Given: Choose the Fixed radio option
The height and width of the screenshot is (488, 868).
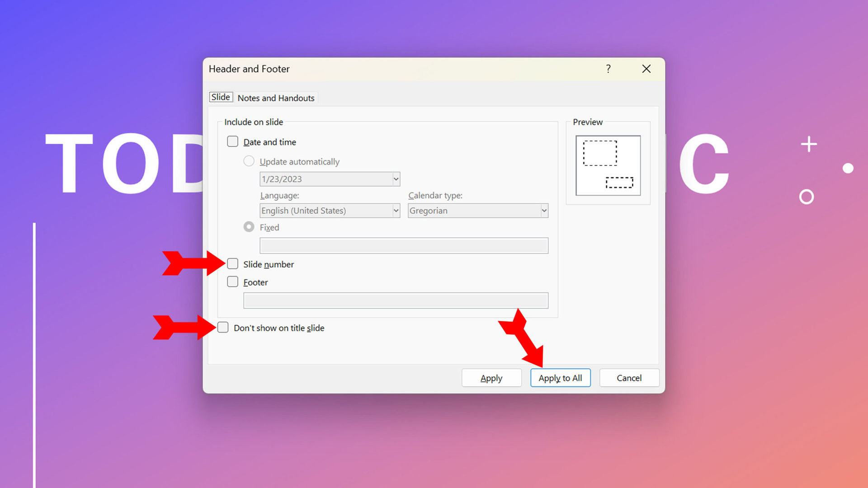Looking at the screenshot, I should tap(249, 227).
